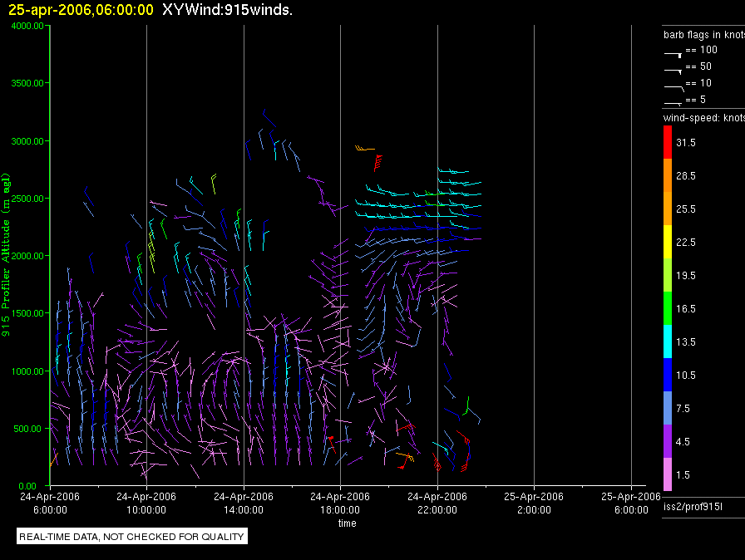
Task: Select the pink 1.5 knots swatch
Action: pos(668,474)
